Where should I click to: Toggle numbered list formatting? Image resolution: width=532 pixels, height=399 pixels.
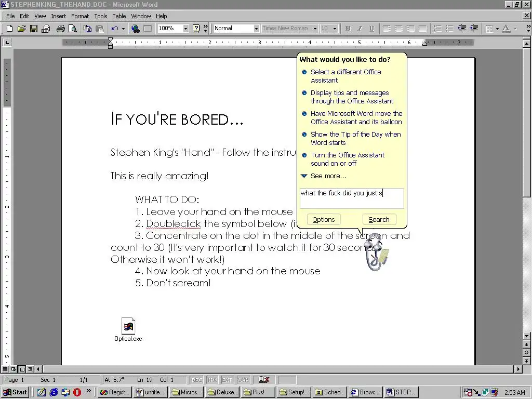tap(437, 29)
